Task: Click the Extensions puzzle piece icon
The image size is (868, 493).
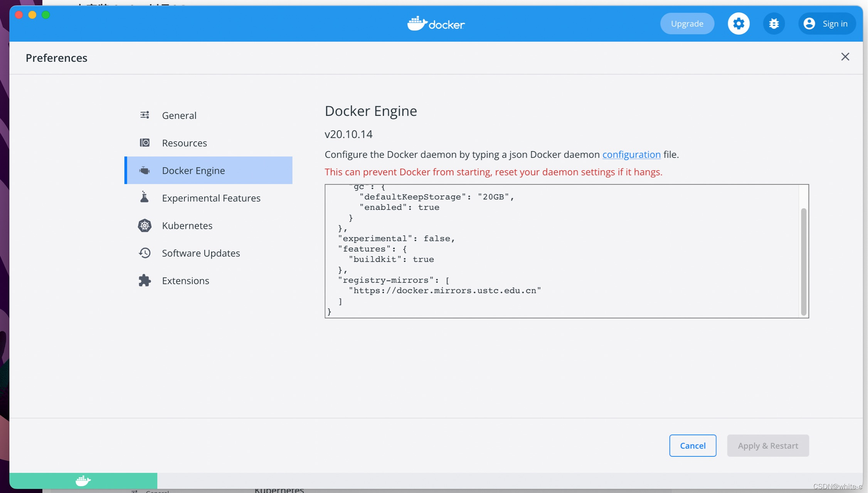Action: click(x=145, y=280)
